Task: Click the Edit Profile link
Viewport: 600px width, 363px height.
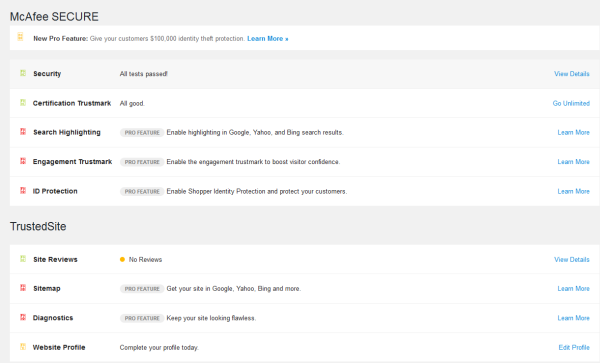Action: click(574, 347)
